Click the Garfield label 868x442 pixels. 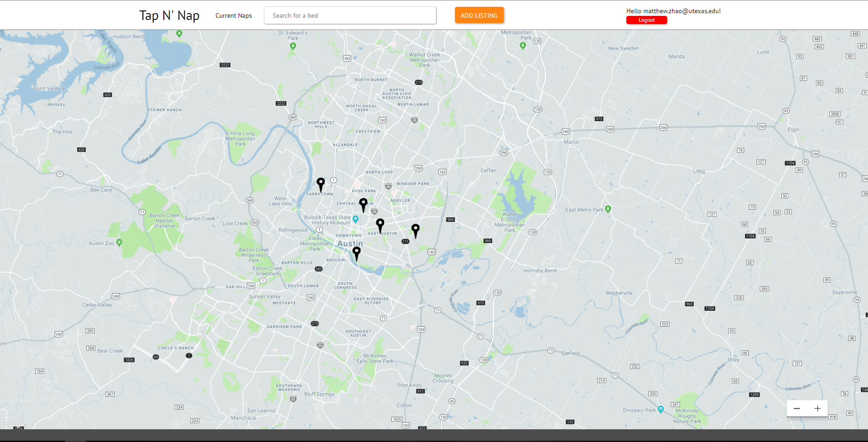(571, 353)
